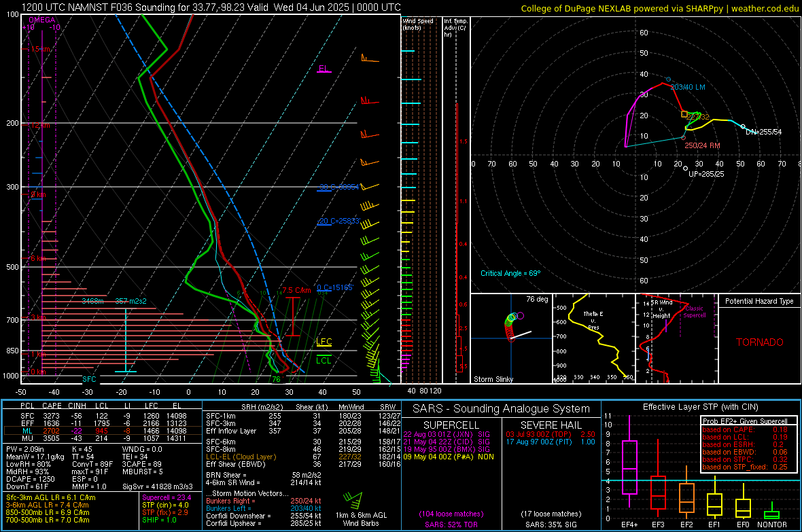Click 'Effective Layer STP (with CIN)' title
Image resolution: width=802 pixels, height=532 pixels.
point(700,407)
